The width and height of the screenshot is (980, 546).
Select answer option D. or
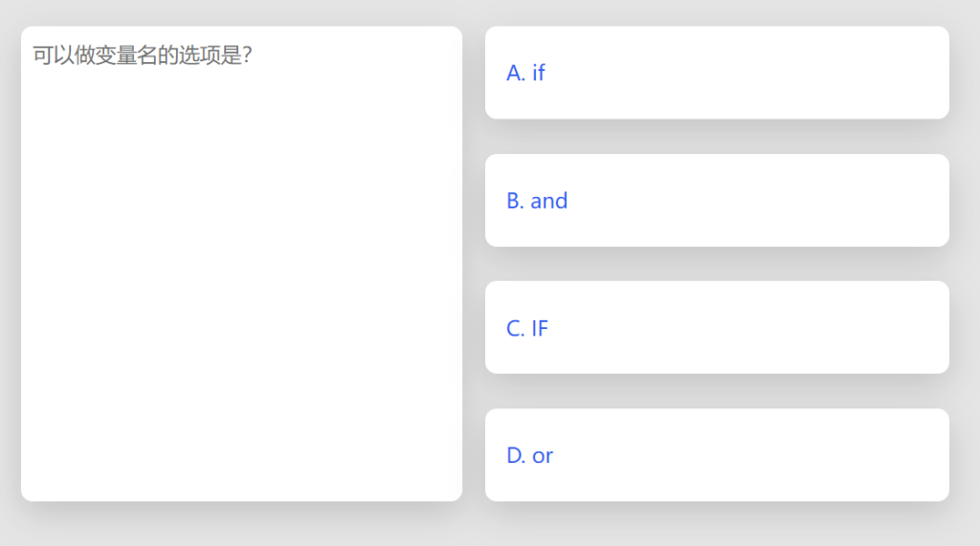[x=717, y=455]
